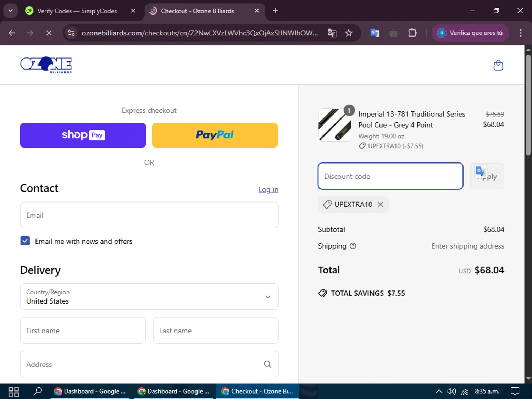Viewport: 532px width, 399px height.
Task: Click the translate page icon in address bar
Action: [x=332, y=33]
